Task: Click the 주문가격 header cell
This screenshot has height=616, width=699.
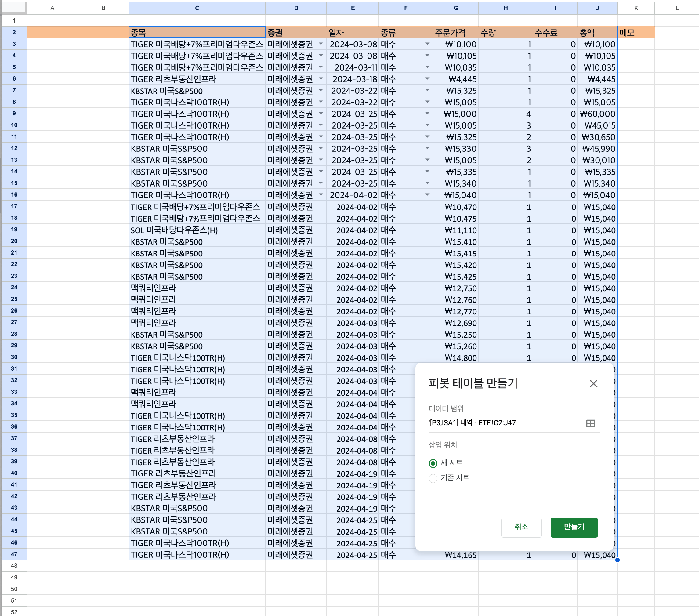Action: (456, 32)
